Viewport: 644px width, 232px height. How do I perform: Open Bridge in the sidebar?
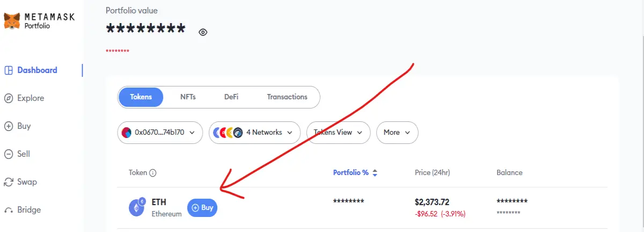[22, 210]
